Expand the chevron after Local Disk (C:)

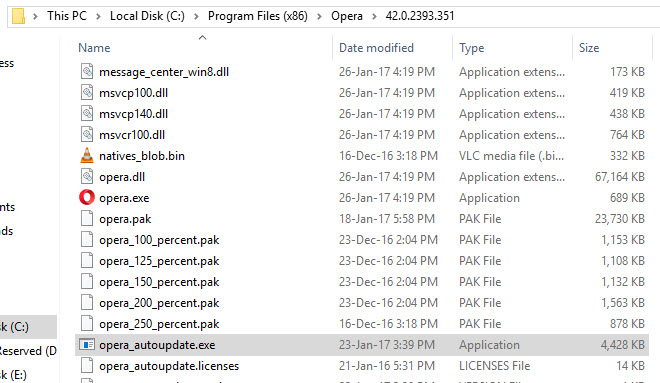click(196, 16)
